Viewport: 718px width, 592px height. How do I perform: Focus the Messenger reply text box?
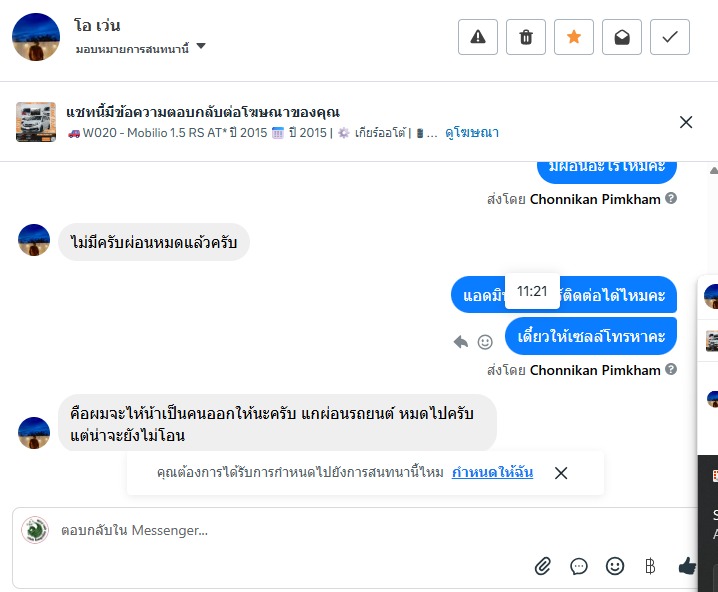[300, 530]
